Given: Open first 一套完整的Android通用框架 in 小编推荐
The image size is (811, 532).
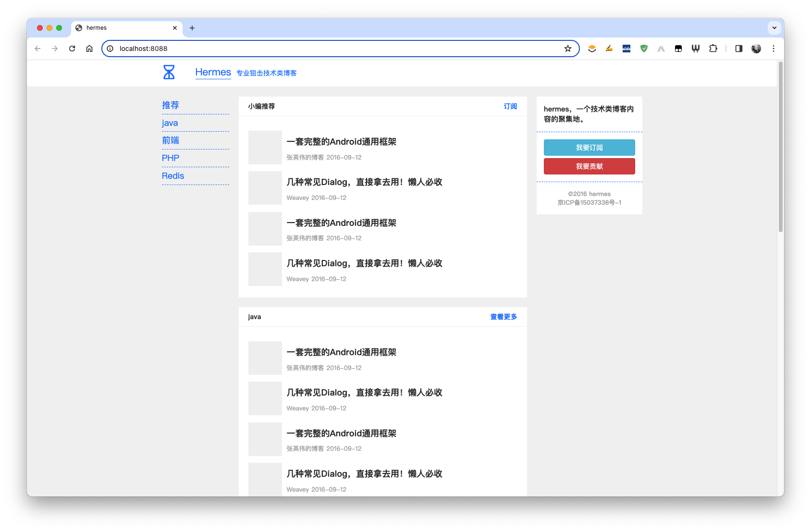Looking at the screenshot, I should [342, 142].
